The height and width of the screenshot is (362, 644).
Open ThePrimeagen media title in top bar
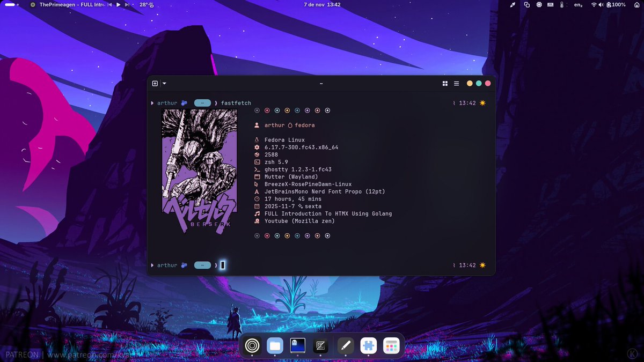71,4
